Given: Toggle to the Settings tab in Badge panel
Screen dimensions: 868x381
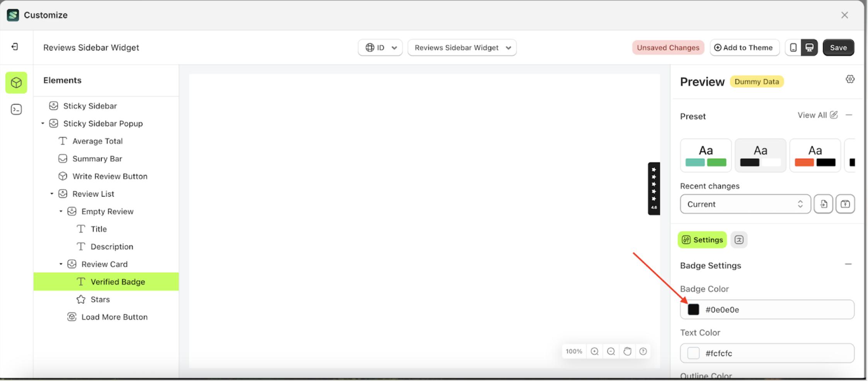Looking at the screenshot, I should pyautogui.click(x=702, y=240).
